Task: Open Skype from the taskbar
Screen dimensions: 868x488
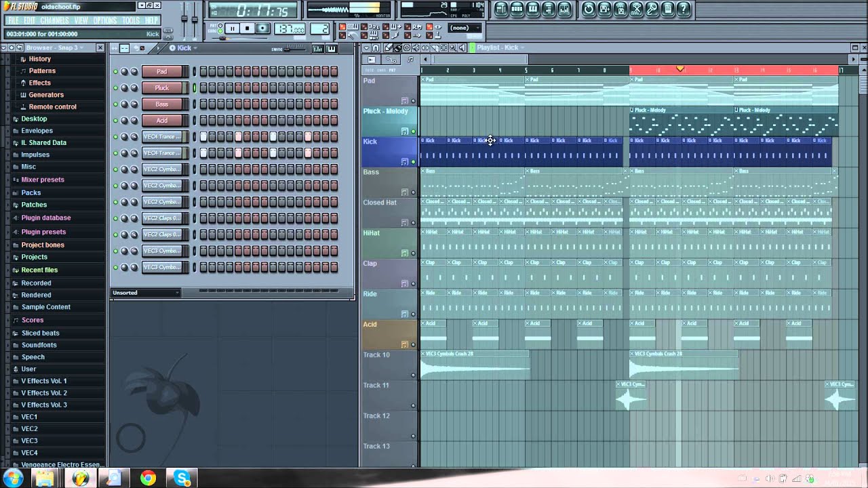Action: coord(182,478)
